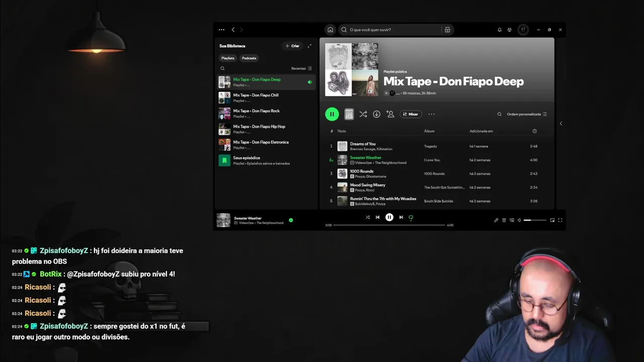This screenshot has width=644, height=362.
Task: Select Runnin' Thru the 7th with My Woadies
Action: 383,199
